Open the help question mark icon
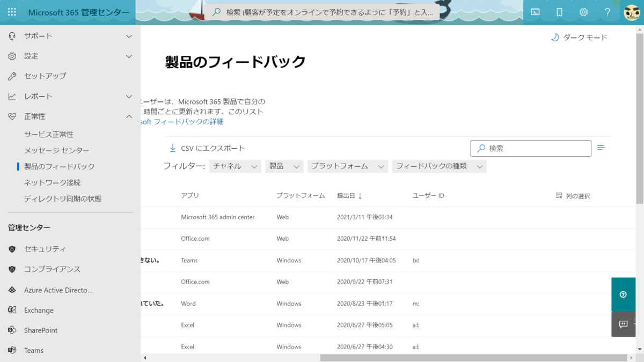Viewport: 644px width, 362px height. (x=608, y=12)
